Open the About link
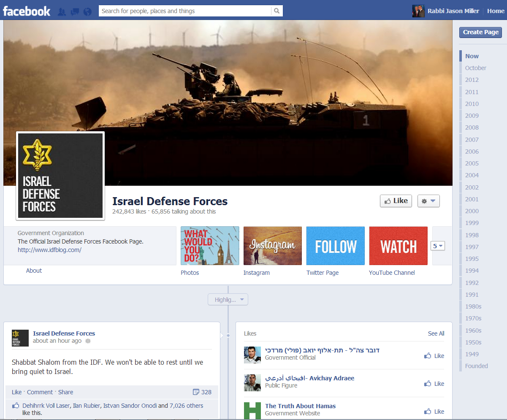Screen dimensions: 507x420 point(34,271)
